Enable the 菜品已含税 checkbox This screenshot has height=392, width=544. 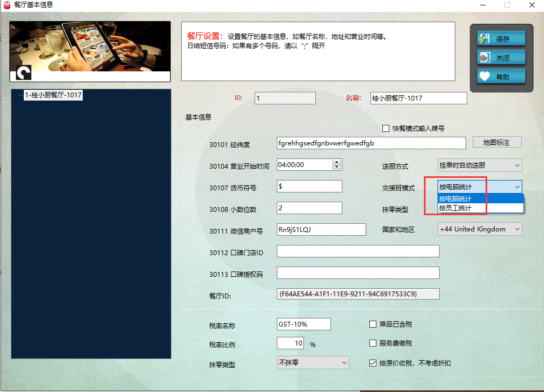click(373, 324)
